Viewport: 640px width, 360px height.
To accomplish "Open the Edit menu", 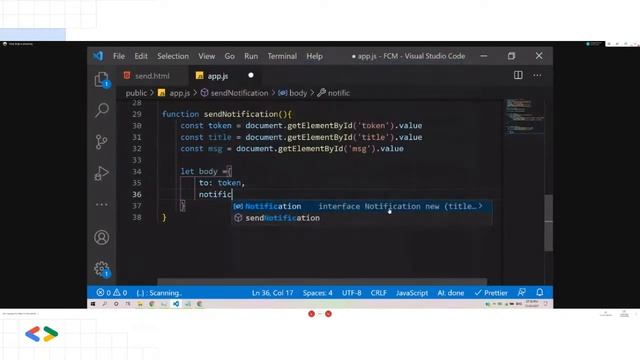I will click(x=141, y=56).
